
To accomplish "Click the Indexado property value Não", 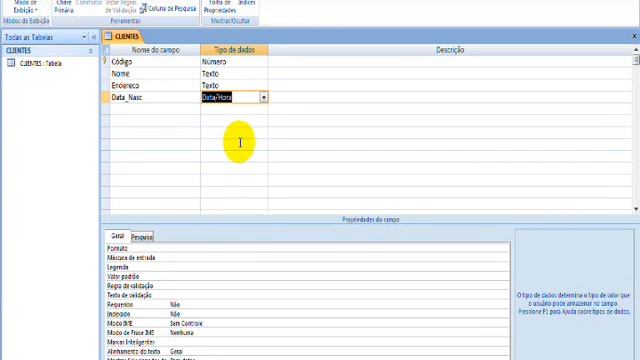I will (175, 314).
